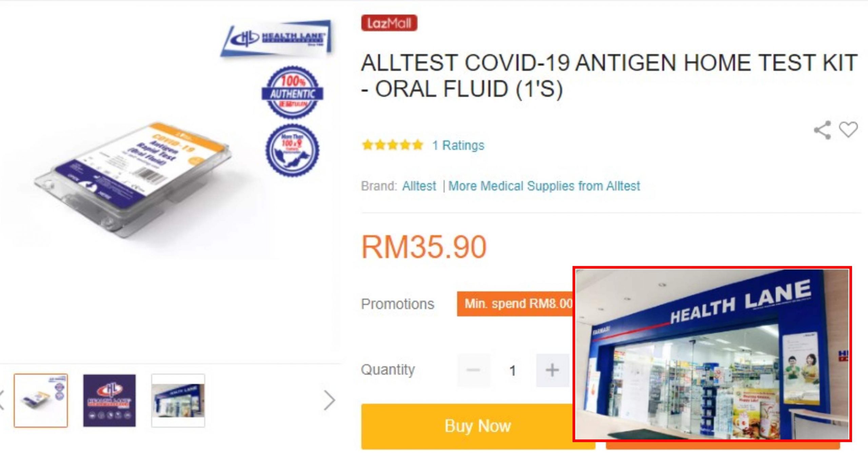The width and height of the screenshot is (868, 461).
Task: Select the Health Lane logo thumbnail
Action: (x=110, y=400)
